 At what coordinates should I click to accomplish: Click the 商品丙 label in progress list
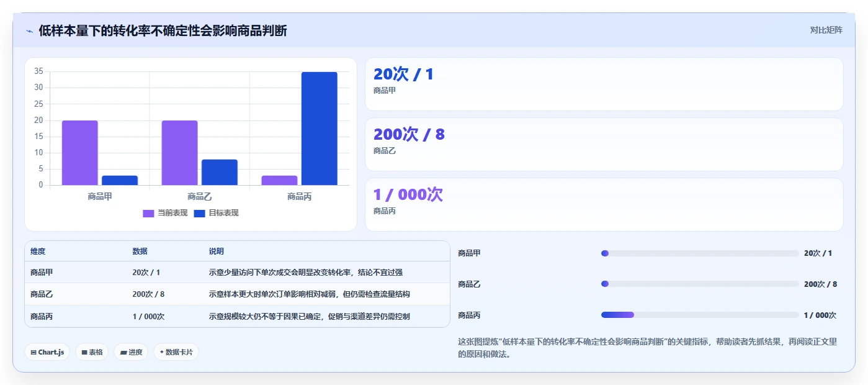click(469, 315)
